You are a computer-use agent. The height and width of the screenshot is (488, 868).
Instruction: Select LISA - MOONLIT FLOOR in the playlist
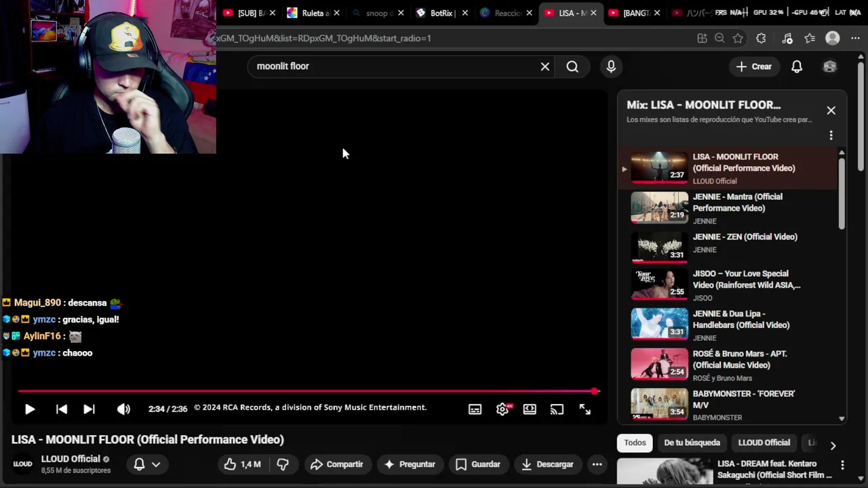pos(727,169)
